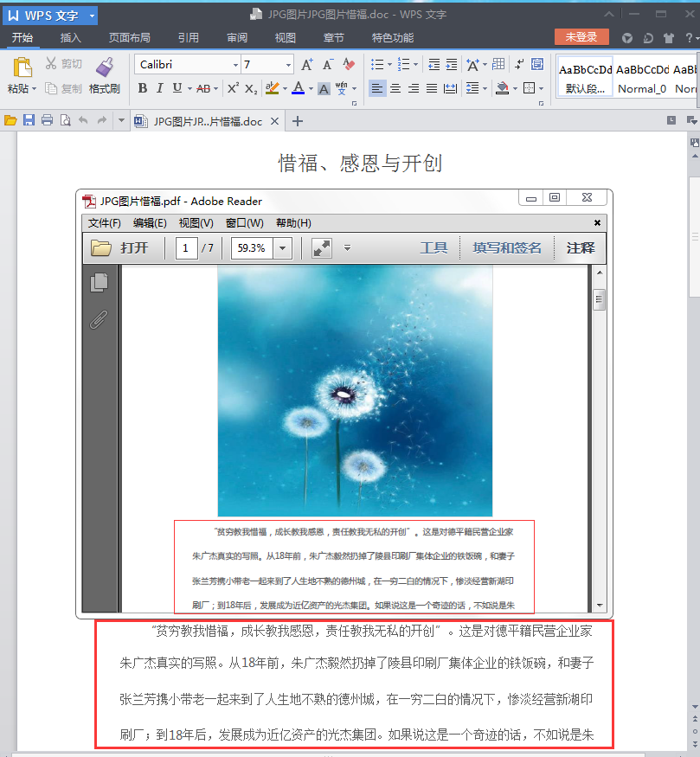Clear formatting with the eraser icon
This screenshot has width=700, height=757.
point(349,64)
